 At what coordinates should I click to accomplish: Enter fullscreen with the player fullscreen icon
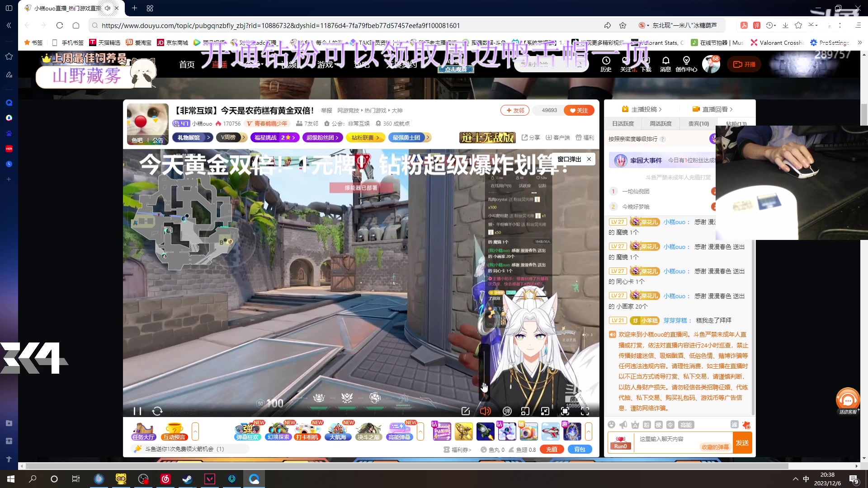click(585, 411)
